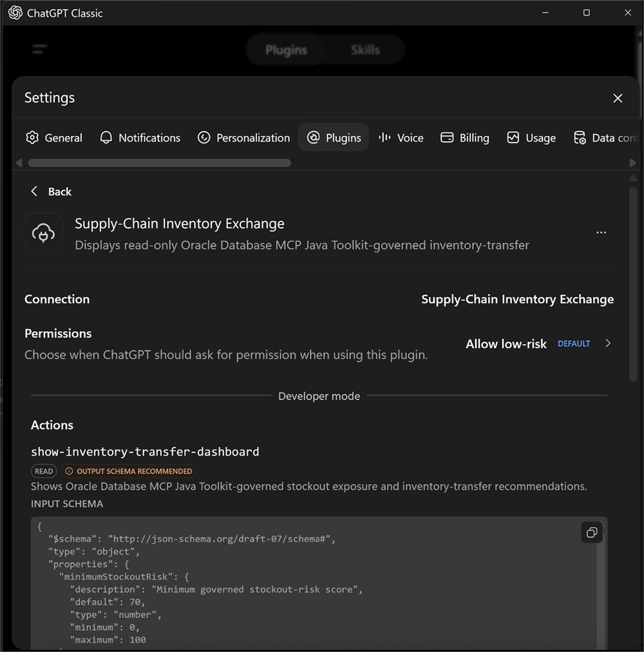
Task: Click the Data controls database icon
Action: (580, 138)
